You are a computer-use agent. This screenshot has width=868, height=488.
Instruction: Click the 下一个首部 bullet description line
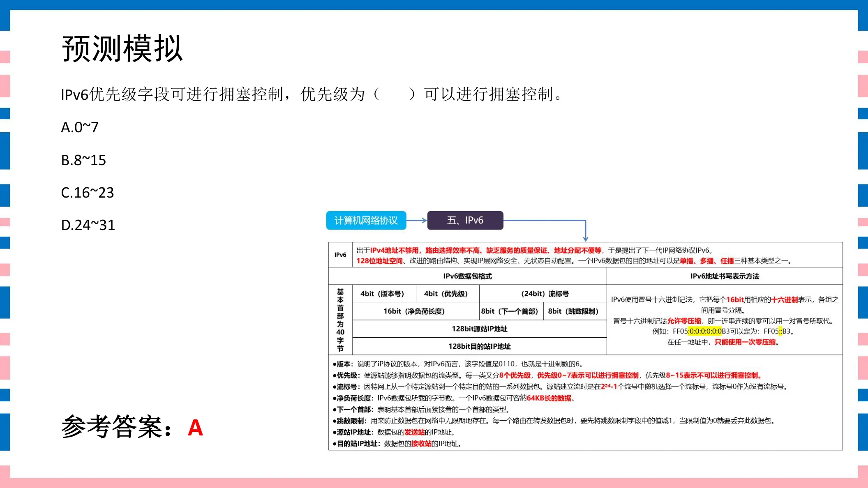[422, 410]
